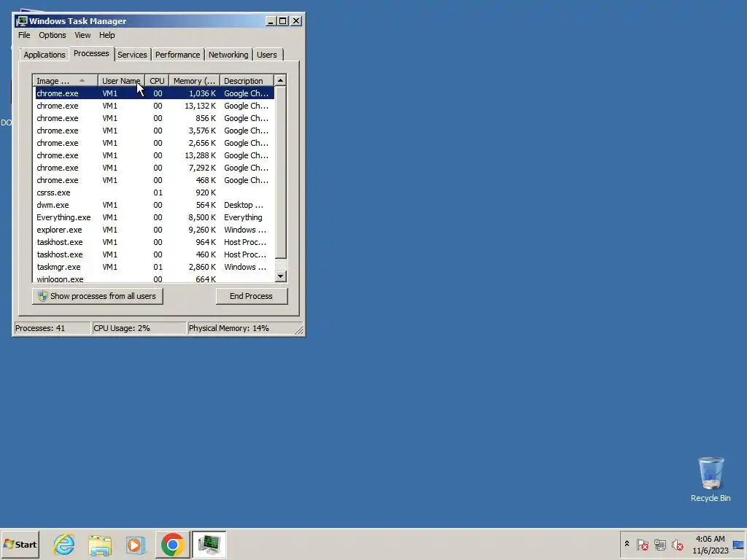Switch to the Users tab
Screen dimensions: 747x560
[x=267, y=55]
